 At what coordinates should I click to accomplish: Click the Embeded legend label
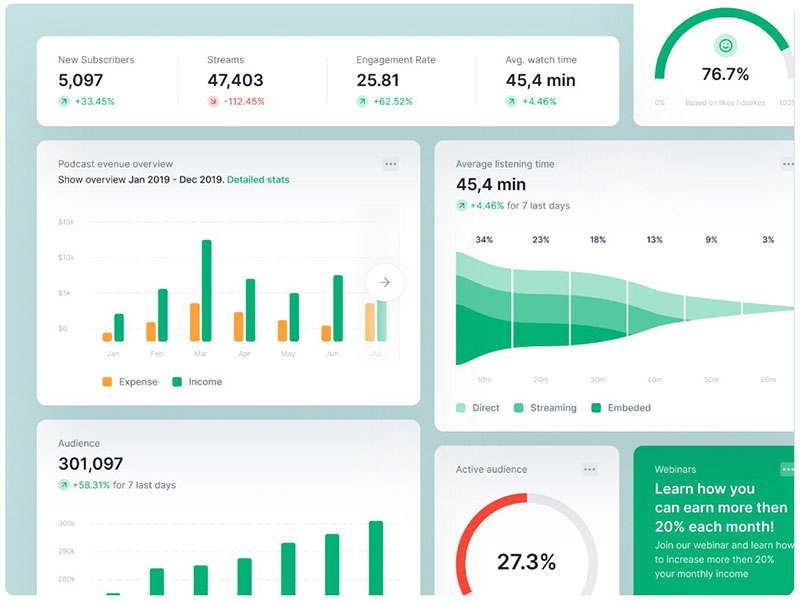(629, 408)
